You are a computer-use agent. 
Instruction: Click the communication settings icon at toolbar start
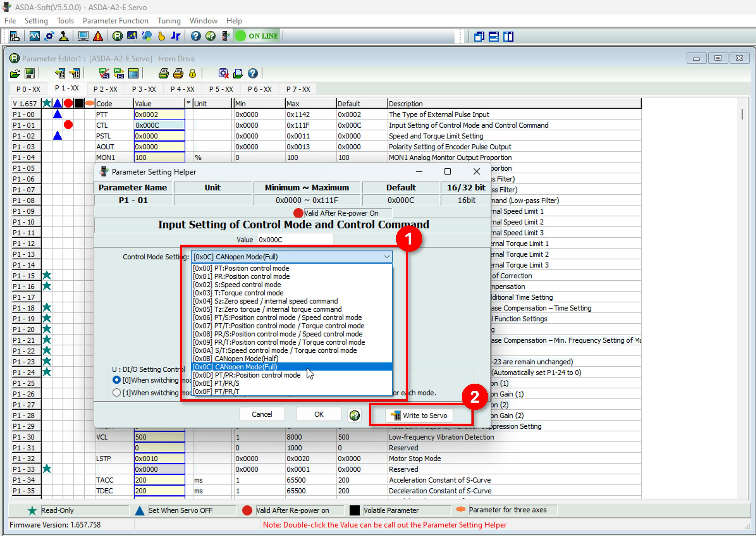point(15,36)
